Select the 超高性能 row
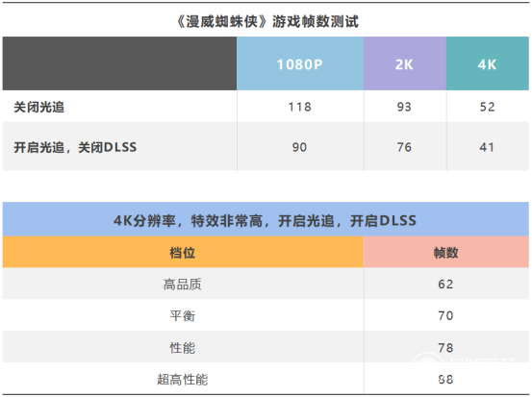This screenshot has width=532, height=397. tap(266, 378)
